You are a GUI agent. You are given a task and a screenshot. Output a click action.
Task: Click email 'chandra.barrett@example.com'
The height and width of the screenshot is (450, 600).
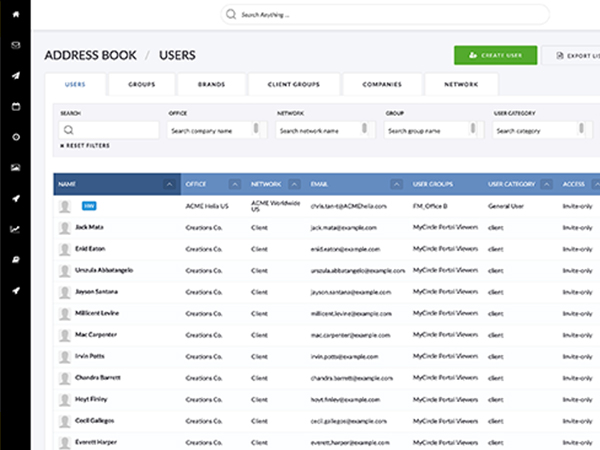point(352,378)
